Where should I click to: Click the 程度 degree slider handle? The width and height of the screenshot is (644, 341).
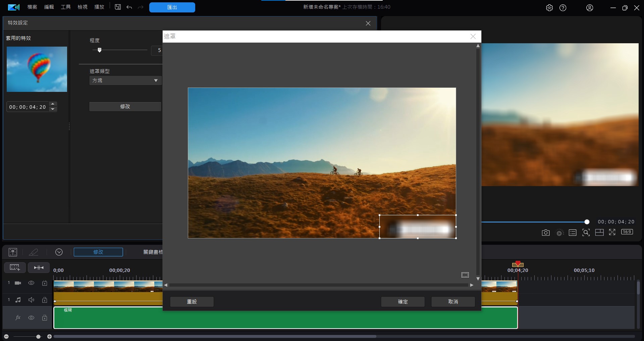click(x=99, y=50)
